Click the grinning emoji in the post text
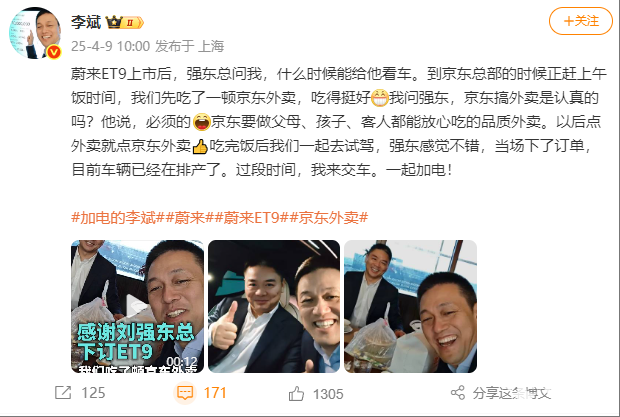The image size is (620, 417). [x=380, y=98]
